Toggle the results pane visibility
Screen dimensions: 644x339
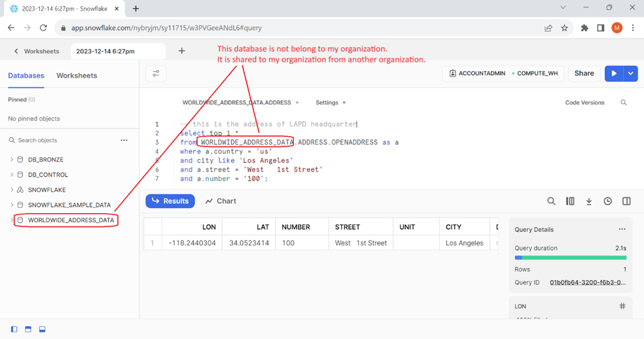[42, 329]
